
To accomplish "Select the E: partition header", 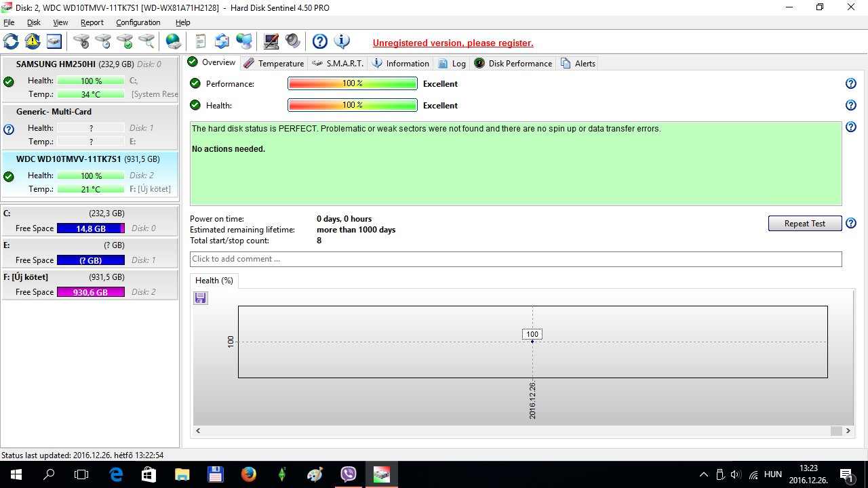I will [90, 245].
